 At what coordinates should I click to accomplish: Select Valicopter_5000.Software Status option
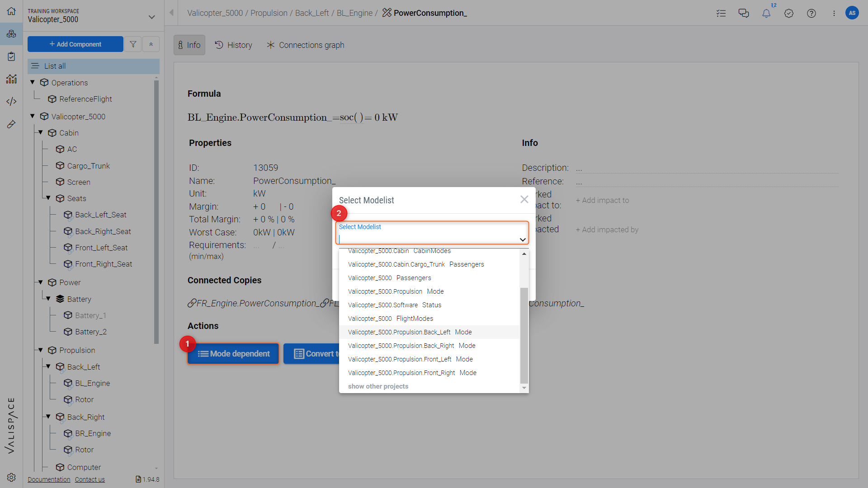click(x=429, y=305)
